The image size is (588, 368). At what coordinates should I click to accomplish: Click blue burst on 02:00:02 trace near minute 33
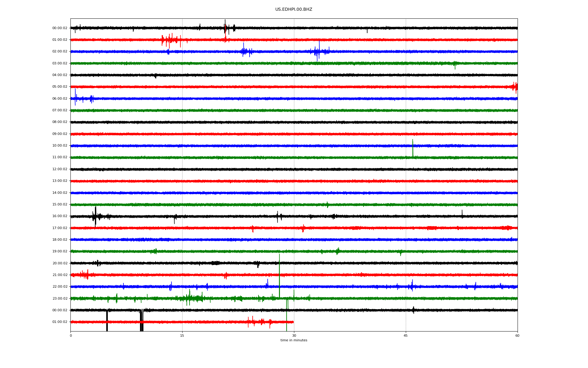click(x=318, y=51)
